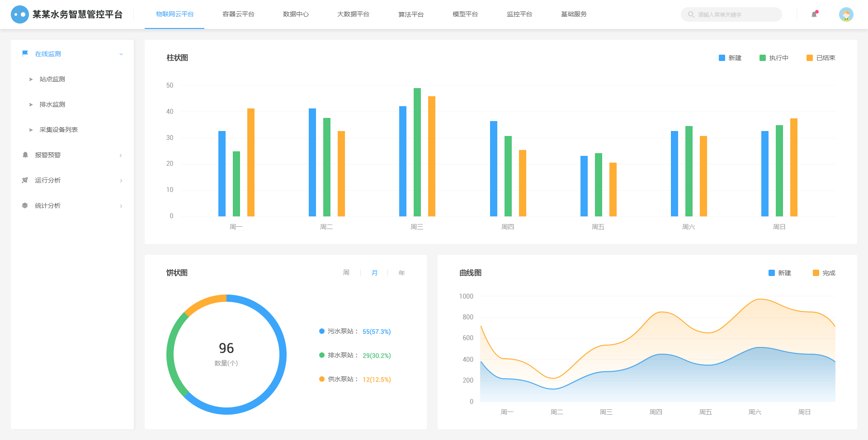Viewport: 868px width, 440px height.
Task: Click the platform logo icon
Action: 19,14
